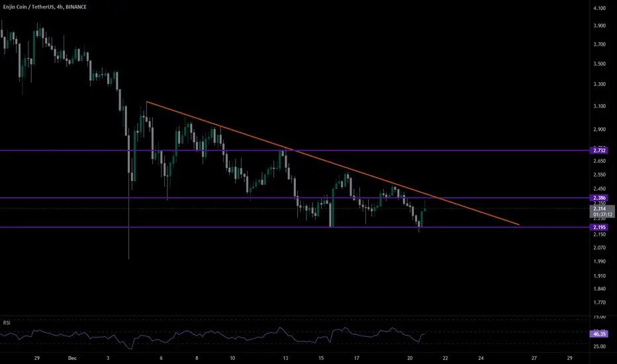Click the 29 date label left of Dec
This screenshot has height=364, width=617.
pos(36,358)
